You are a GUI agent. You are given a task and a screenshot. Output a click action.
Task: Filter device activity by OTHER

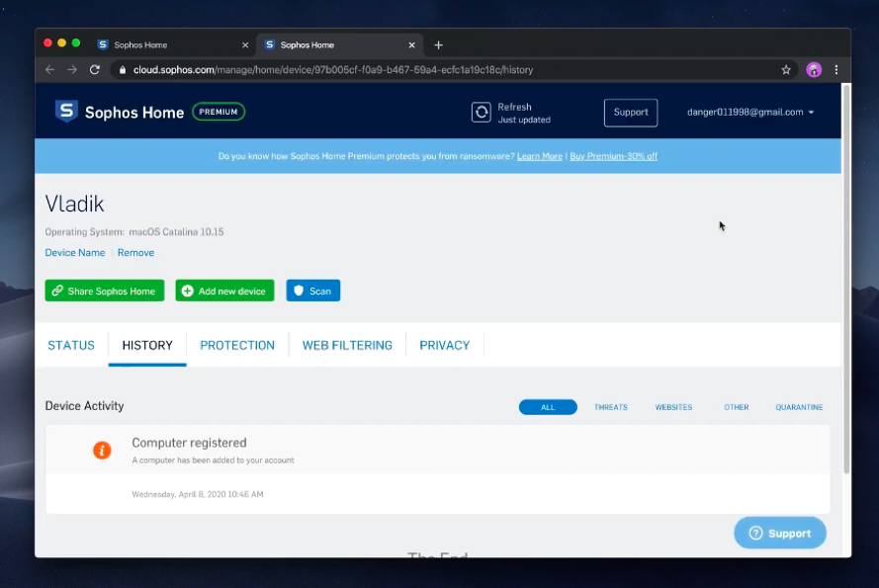(x=736, y=407)
